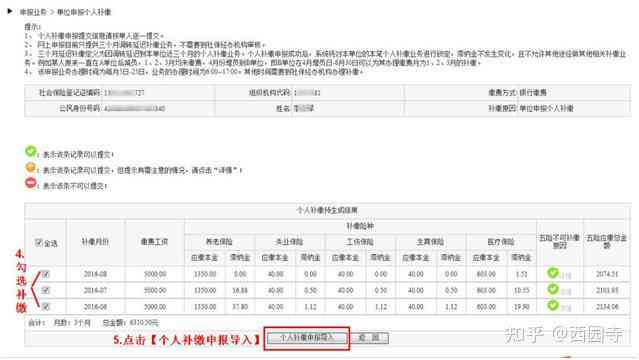Click the red no-entry legend icon
639x360 pixels.
(x=31, y=183)
